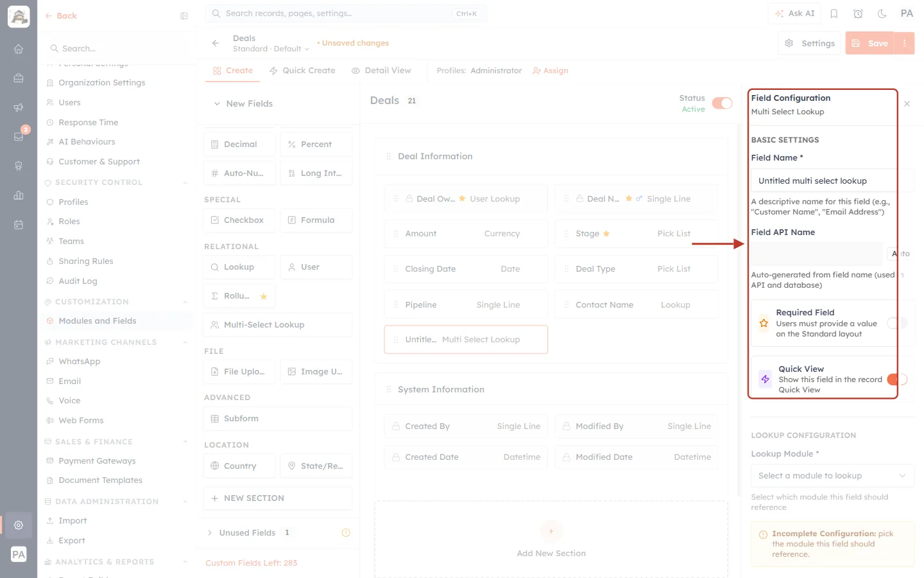Open the Settings button
Screen dimensions: 924x578
pos(810,43)
